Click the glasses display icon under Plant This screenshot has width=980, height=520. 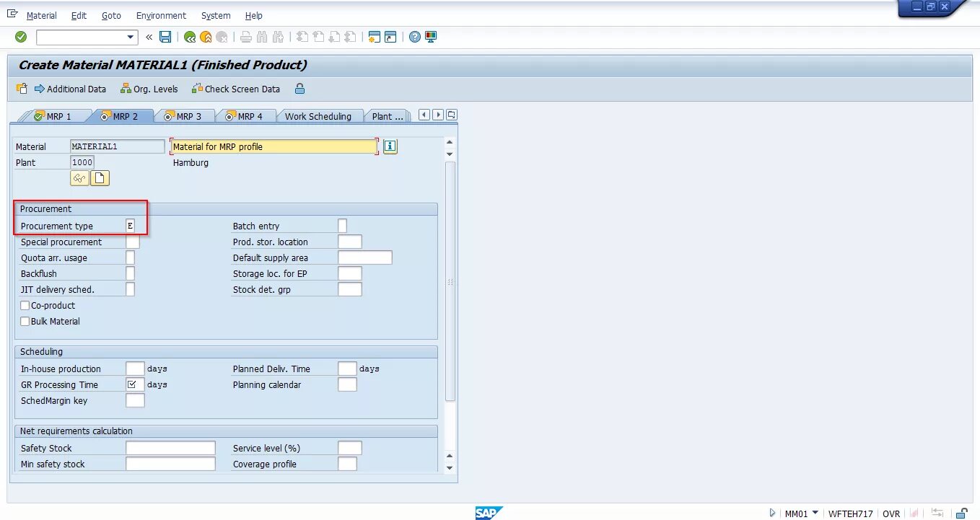pos(79,178)
